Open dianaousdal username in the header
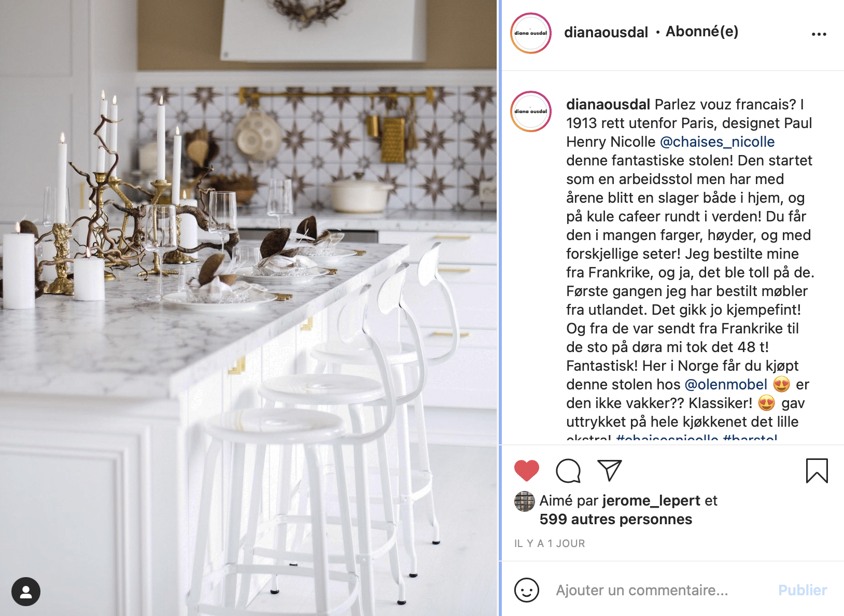 606,32
